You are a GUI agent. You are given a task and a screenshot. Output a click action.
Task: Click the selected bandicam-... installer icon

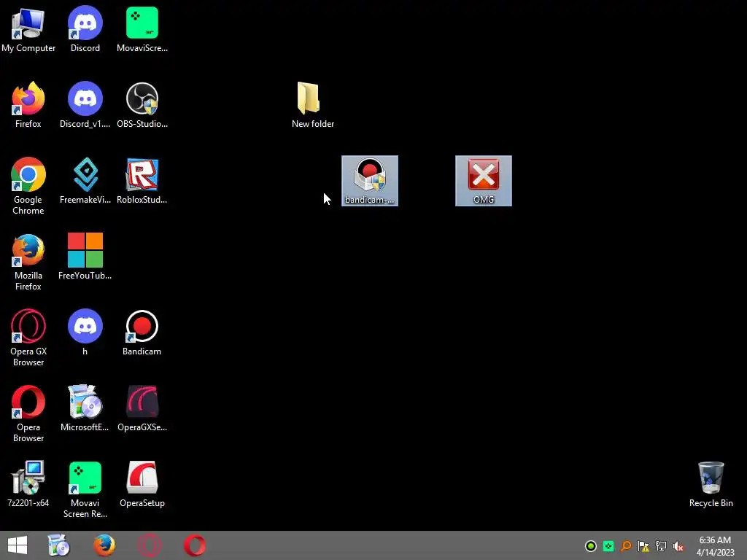pyautogui.click(x=370, y=181)
